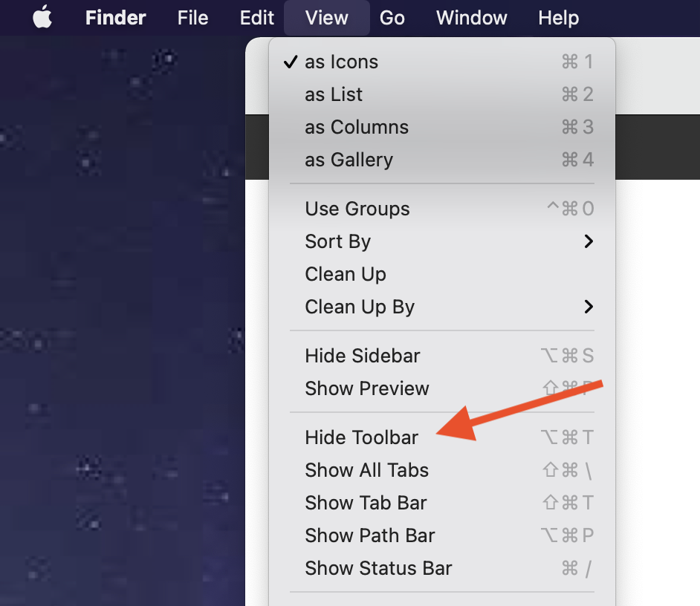
Task: Choose Hide Toolbar
Action: pyautogui.click(x=442, y=437)
